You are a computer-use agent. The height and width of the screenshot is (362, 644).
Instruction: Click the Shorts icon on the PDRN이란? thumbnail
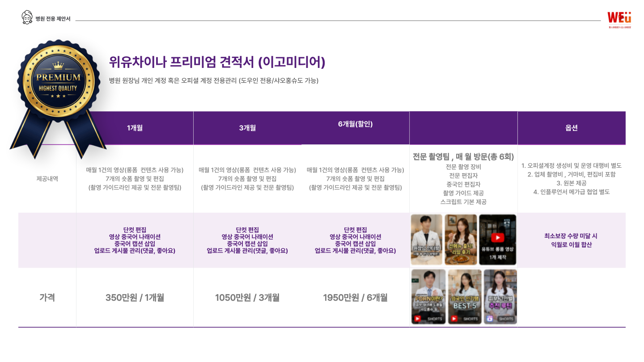(x=418, y=319)
